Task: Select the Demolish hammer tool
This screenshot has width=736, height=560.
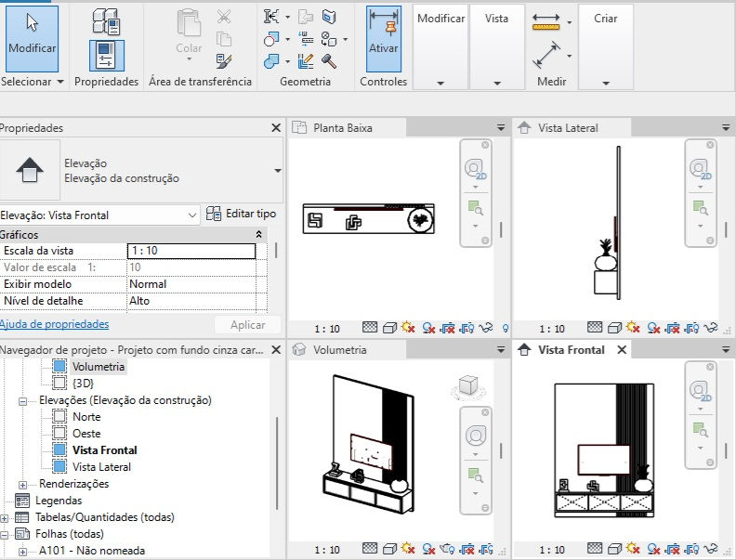Action: 329,61
